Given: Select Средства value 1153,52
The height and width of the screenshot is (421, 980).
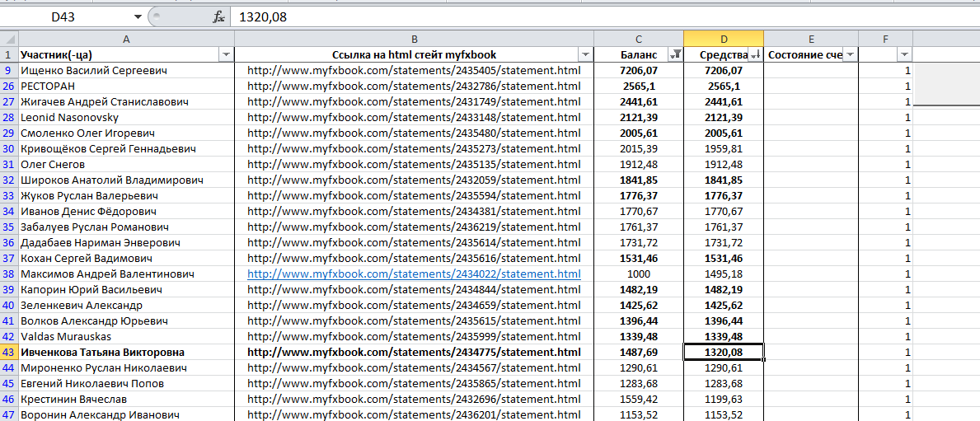Looking at the screenshot, I should (x=723, y=414).
